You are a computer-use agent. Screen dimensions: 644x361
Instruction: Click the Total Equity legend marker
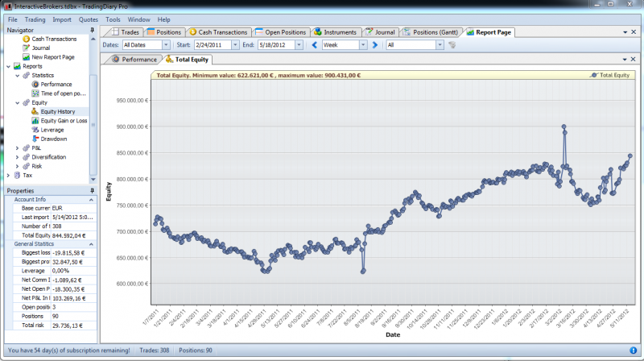coord(594,75)
